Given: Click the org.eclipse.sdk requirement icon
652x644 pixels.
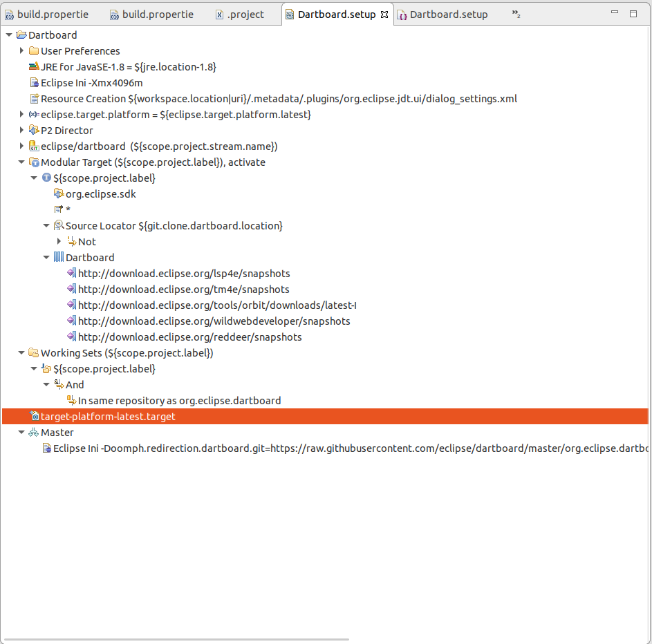Looking at the screenshot, I should click(x=59, y=193).
